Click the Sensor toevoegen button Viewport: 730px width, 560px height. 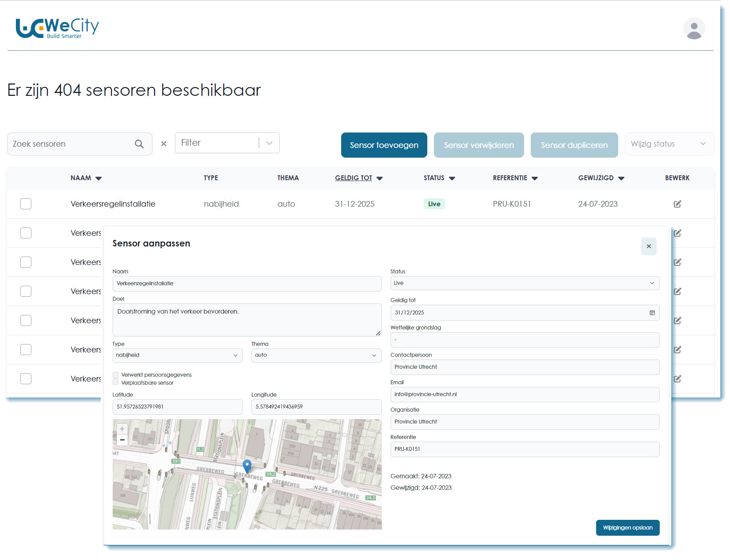click(384, 145)
